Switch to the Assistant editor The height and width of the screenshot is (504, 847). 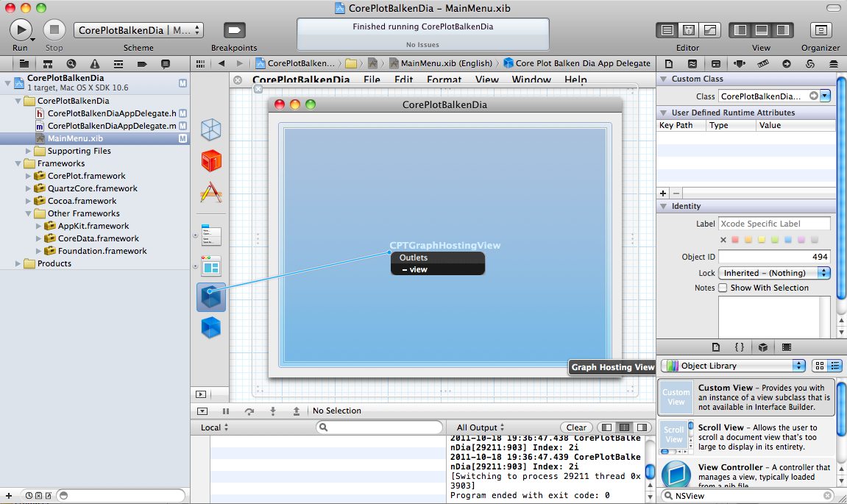point(689,30)
